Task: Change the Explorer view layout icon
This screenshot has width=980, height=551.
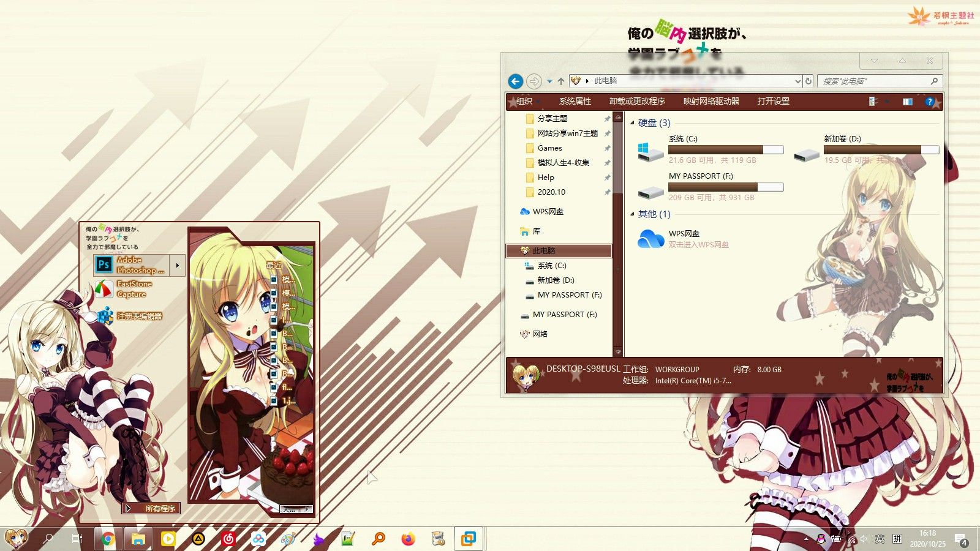Action: (x=873, y=102)
